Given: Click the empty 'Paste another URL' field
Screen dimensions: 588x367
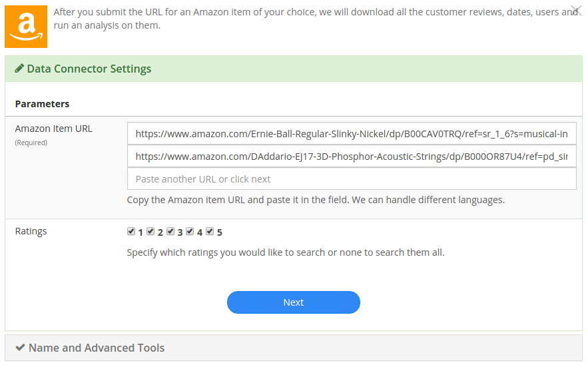Looking at the screenshot, I should pyautogui.click(x=352, y=179).
